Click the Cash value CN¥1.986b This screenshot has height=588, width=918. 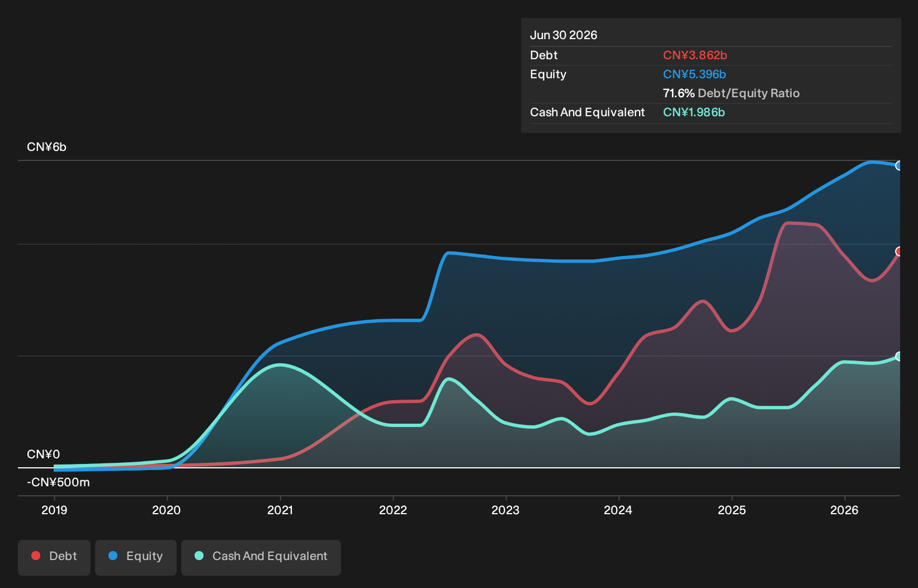(694, 112)
